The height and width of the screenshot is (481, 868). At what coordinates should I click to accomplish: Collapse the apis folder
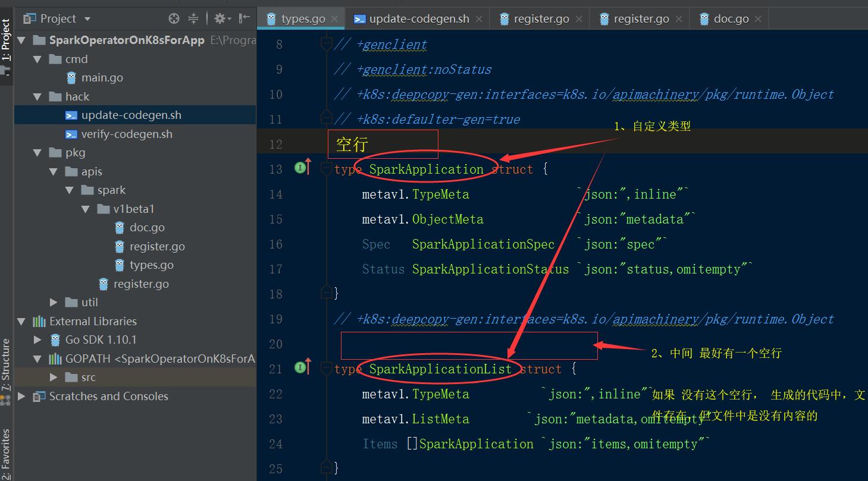coord(54,172)
